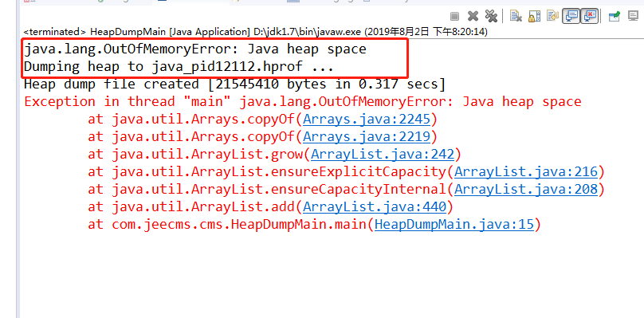Click 'at java.util.ArrayList.grow' text
The image size is (644, 318).
click(195, 155)
